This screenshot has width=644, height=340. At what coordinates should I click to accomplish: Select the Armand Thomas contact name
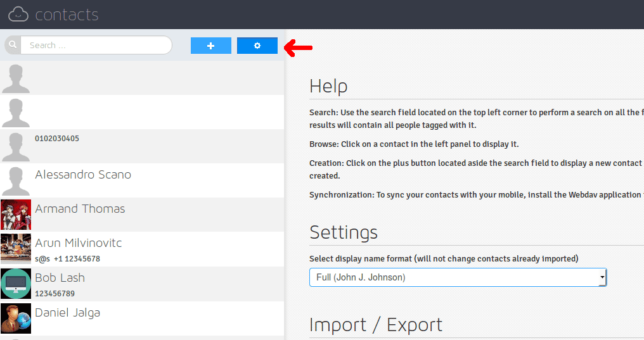80,209
